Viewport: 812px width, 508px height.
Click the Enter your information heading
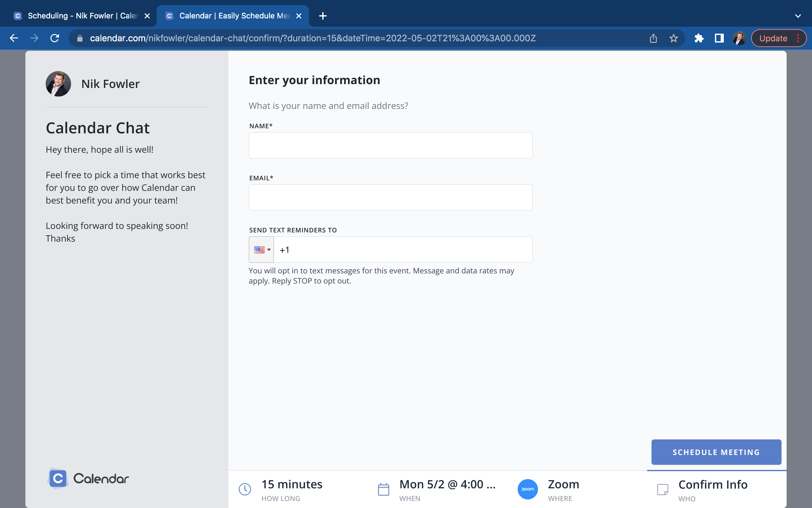point(314,80)
